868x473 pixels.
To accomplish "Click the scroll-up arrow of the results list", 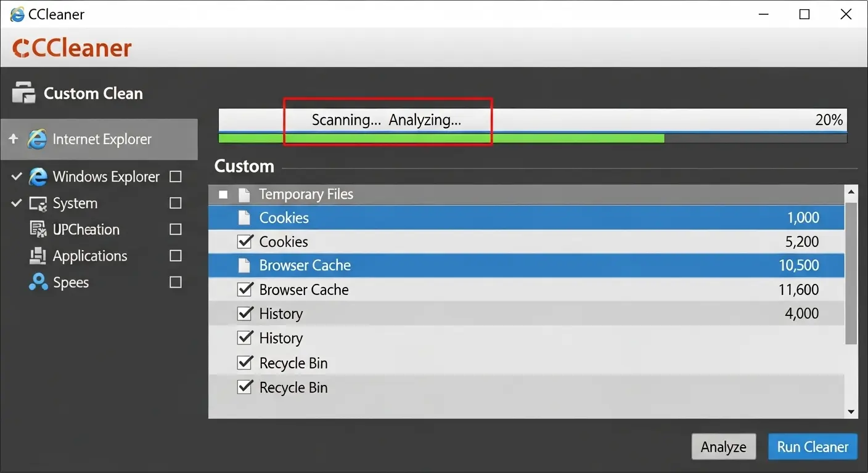I will pyautogui.click(x=851, y=192).
